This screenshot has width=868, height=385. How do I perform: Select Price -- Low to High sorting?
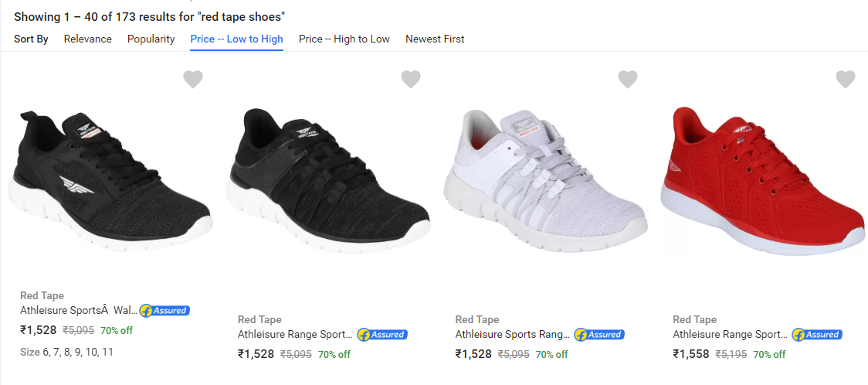coord(236,39)
